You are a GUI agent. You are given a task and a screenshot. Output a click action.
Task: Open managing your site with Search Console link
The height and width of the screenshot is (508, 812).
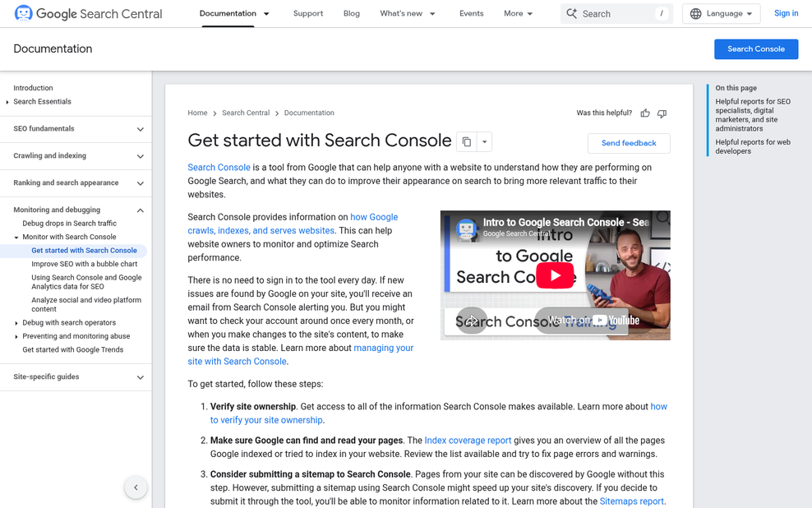click(x=300, y=355)
